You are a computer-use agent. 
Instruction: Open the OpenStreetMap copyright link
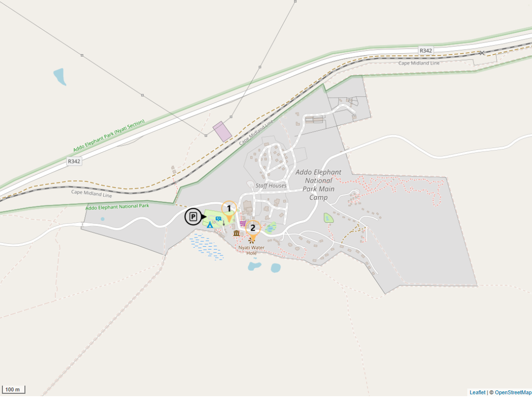coord(513,392)
